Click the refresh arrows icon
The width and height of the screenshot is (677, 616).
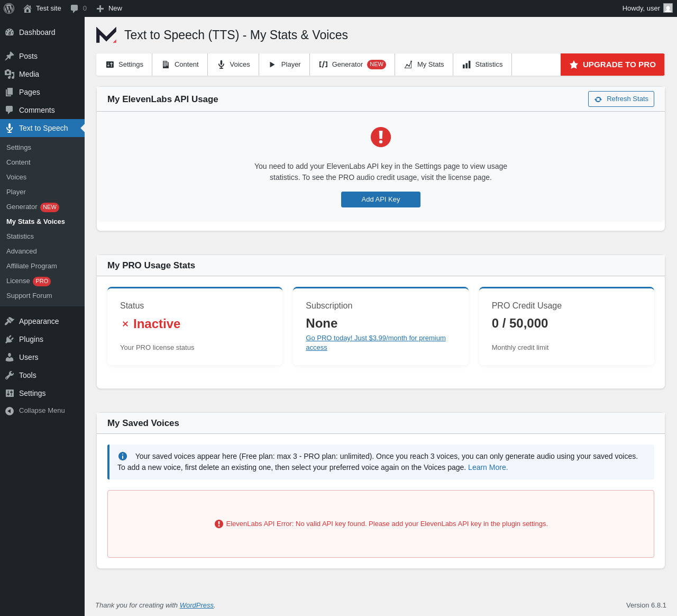coord(598,99)
